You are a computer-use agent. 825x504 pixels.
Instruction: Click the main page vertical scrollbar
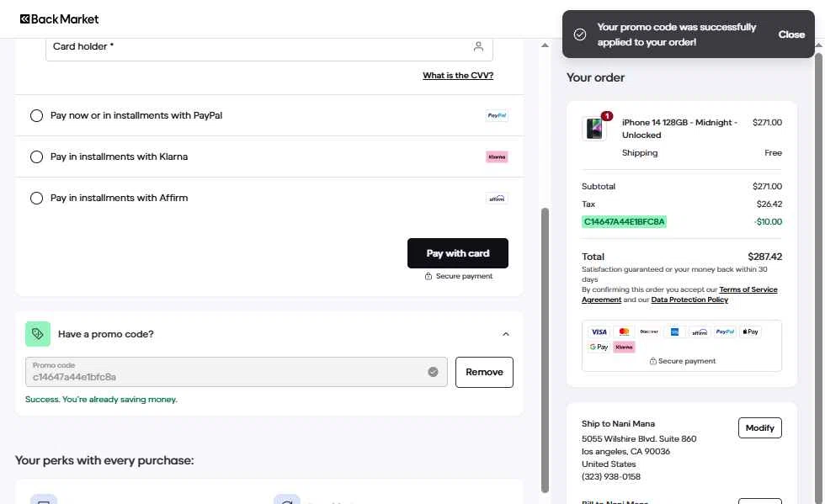click(546, 350)
